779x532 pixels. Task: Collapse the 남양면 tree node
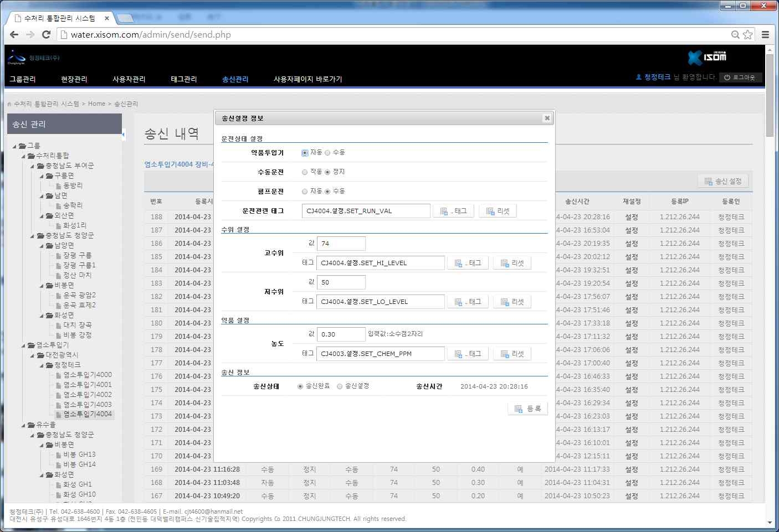click(x=42, y=246)
